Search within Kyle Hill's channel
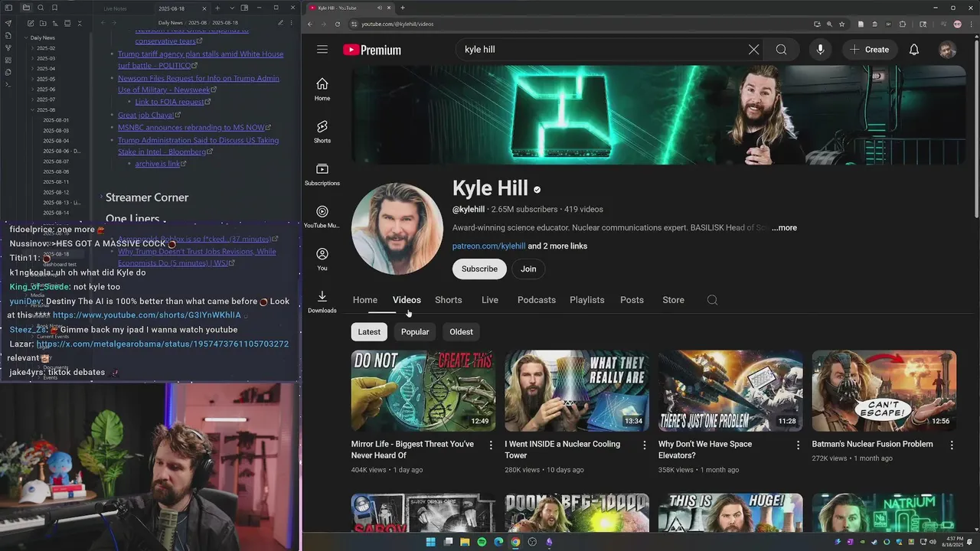The image size is (980, 551). tap(712, 300)
